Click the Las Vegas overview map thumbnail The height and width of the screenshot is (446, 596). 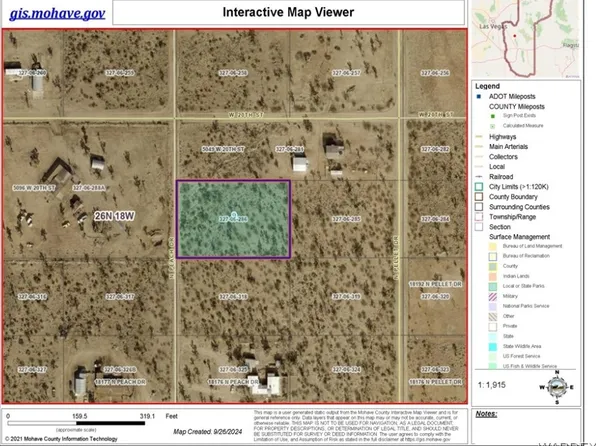click(526, 39)
